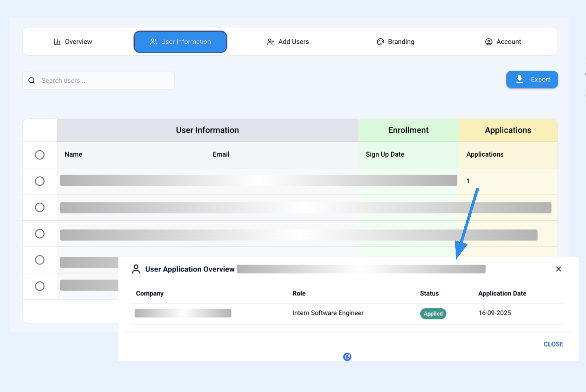Click the blue Grammarly refresh icon
The width and height of the screenshot is (586, 392).
(x=347, y=357)
